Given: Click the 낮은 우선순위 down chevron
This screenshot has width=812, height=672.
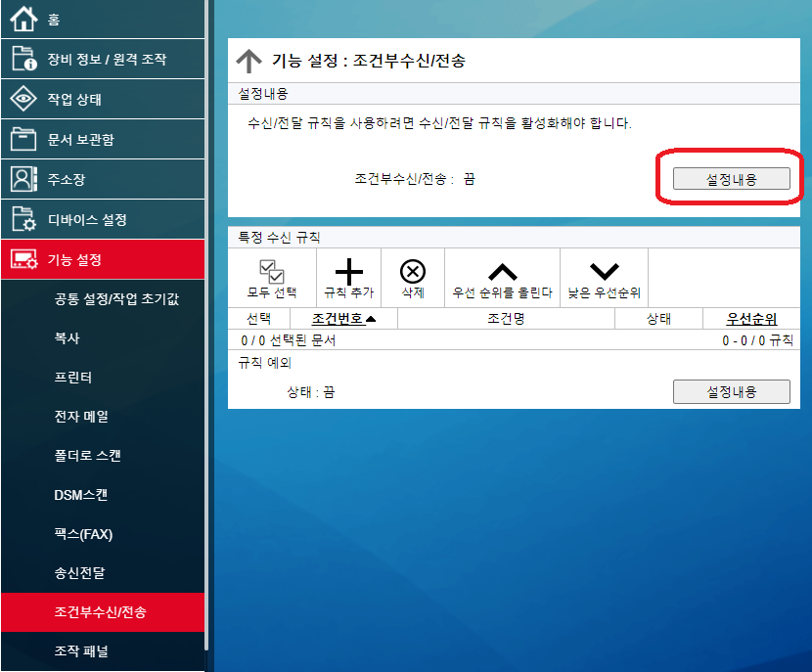Looking at the screenshot, I should pyautogui.click(x=605, y=271).
